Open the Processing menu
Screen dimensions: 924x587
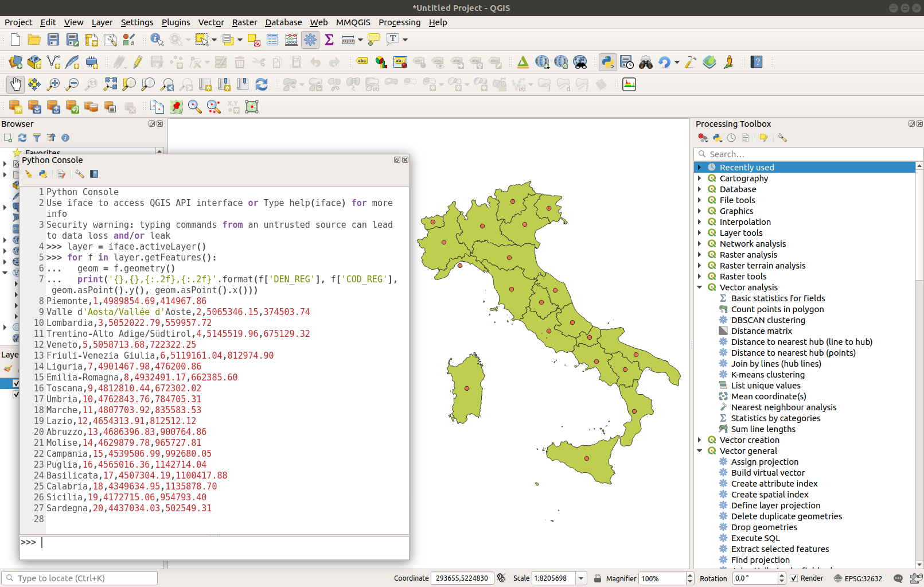tap(399, 22)
